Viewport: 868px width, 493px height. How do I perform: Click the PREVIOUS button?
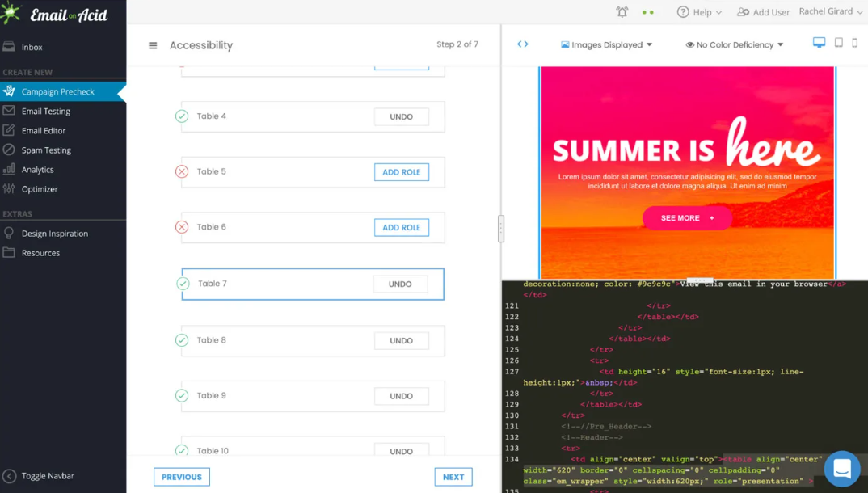point(182,477)
